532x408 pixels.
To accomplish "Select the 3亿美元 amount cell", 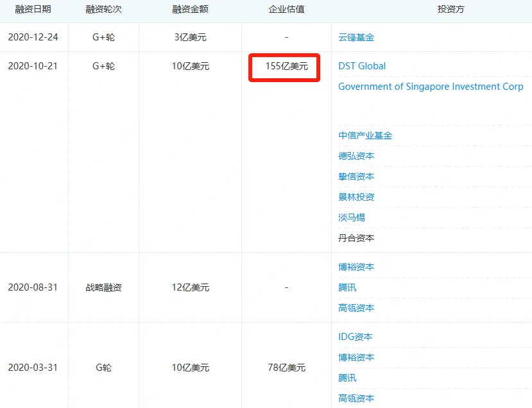I will [191, 37].
